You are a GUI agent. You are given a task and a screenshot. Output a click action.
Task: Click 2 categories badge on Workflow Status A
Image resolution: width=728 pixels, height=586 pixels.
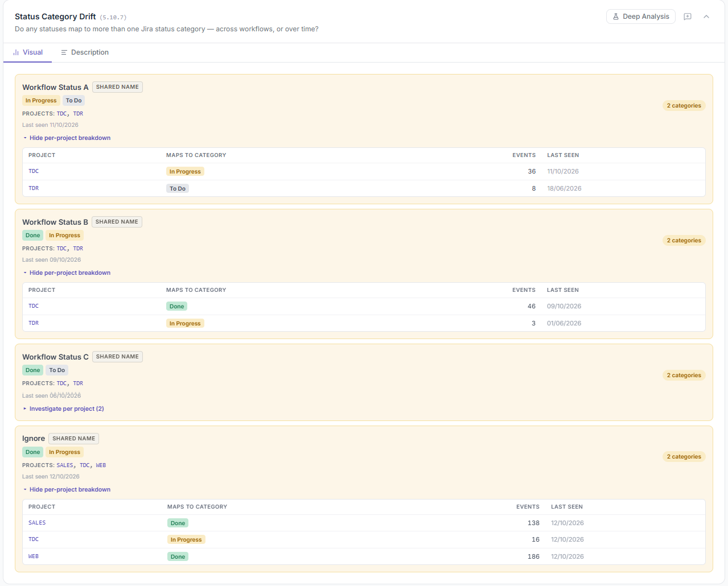(x=684, y=106)
